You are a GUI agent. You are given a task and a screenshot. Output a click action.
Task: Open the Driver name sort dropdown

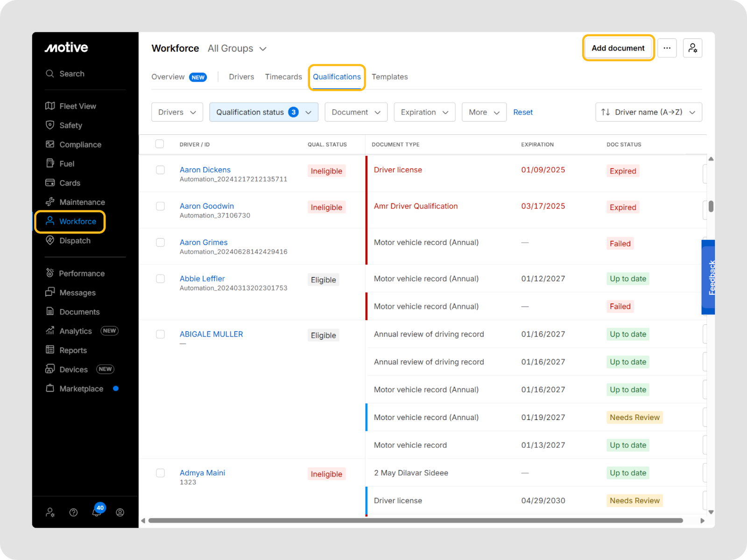(648, 112)
